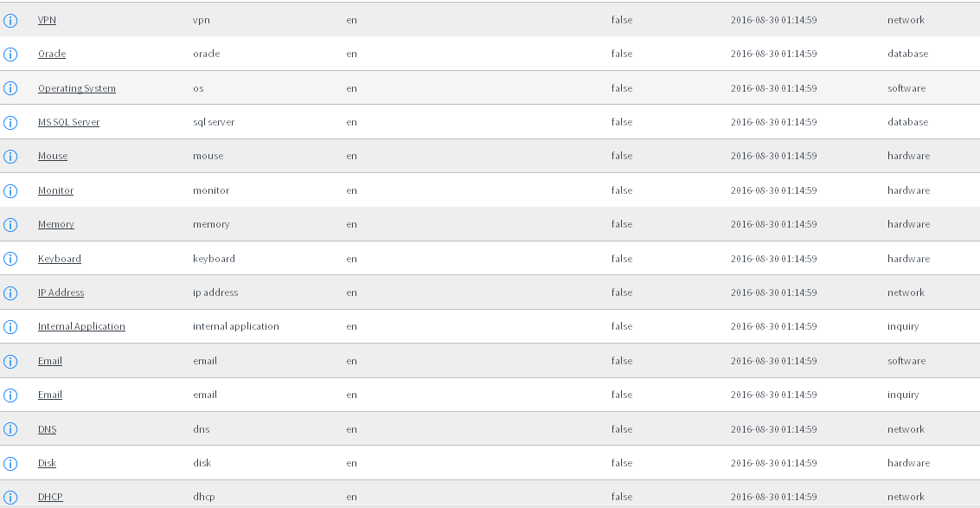The image size is (980, 508).
Task: Open the DNS record link
Action: tap(48, 429)
